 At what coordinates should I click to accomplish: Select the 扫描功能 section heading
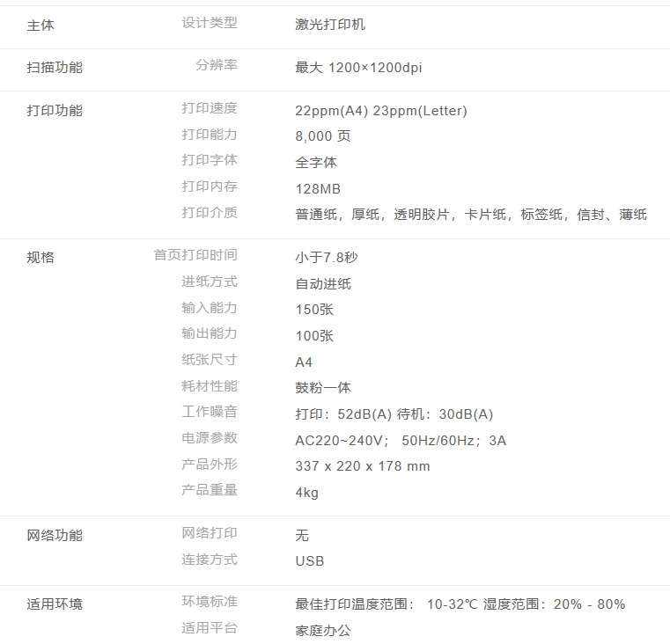55,67
